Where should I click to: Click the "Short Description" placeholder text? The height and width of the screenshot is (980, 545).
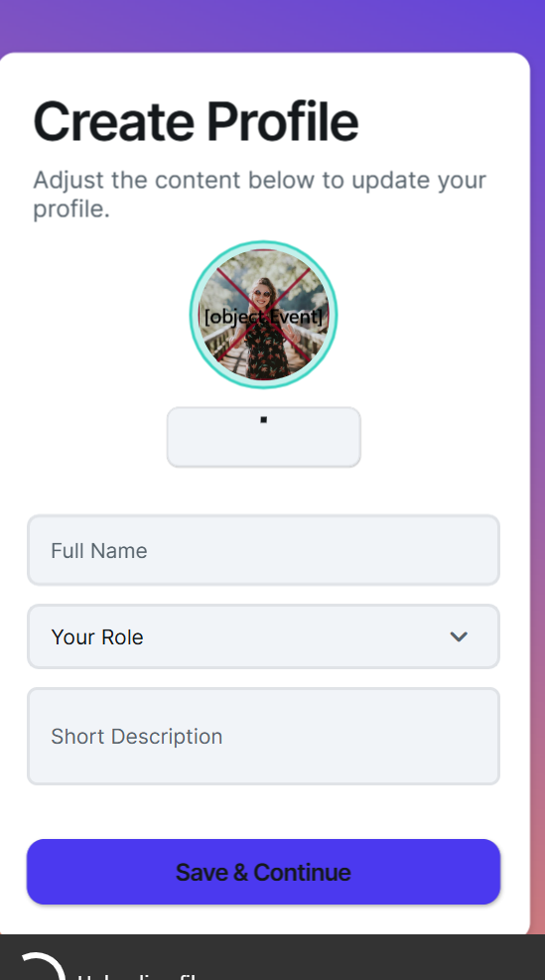(x=136, y=737)
